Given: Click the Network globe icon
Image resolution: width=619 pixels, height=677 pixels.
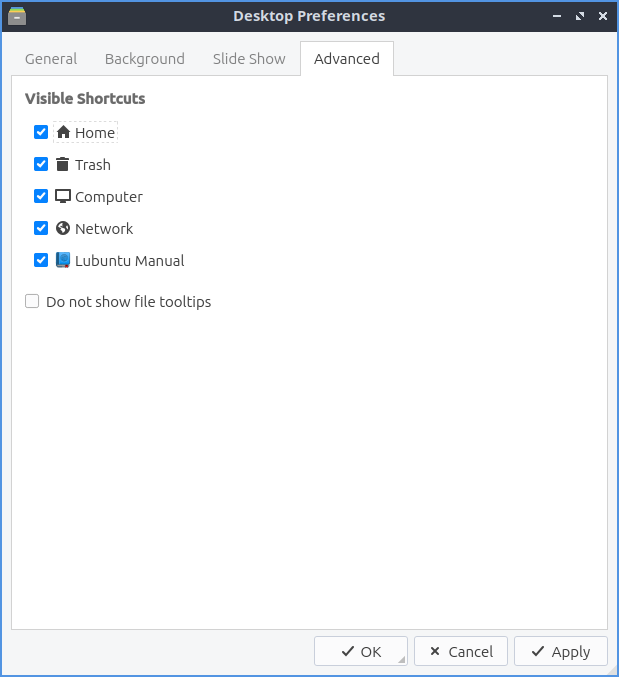Looking at the screenshot, I should click(63, 228).
